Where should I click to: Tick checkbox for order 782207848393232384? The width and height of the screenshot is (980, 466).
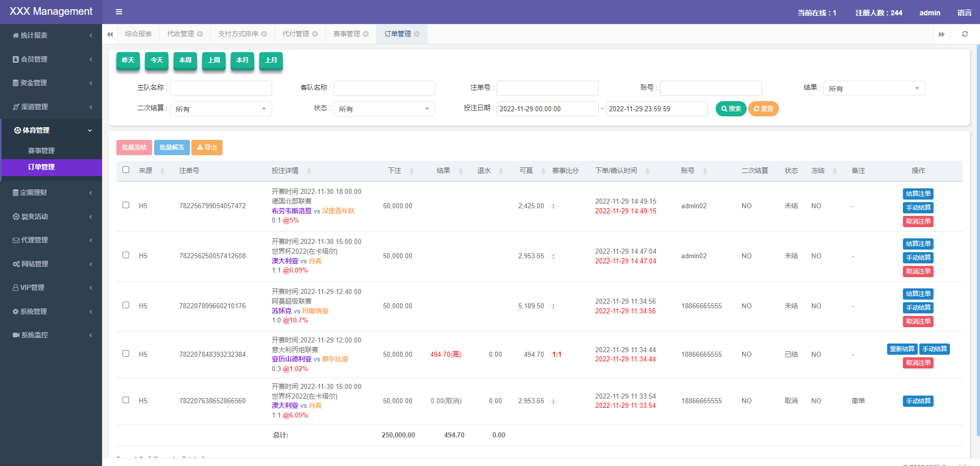126,354
